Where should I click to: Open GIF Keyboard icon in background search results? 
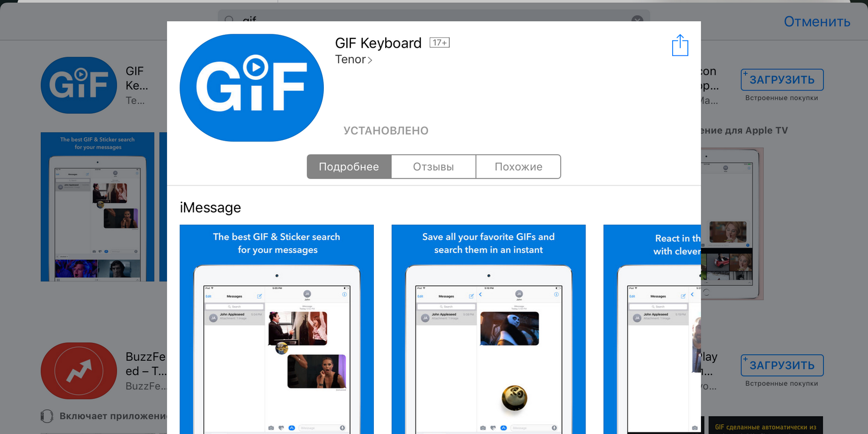pyautogui.click(x=79, y=85)
